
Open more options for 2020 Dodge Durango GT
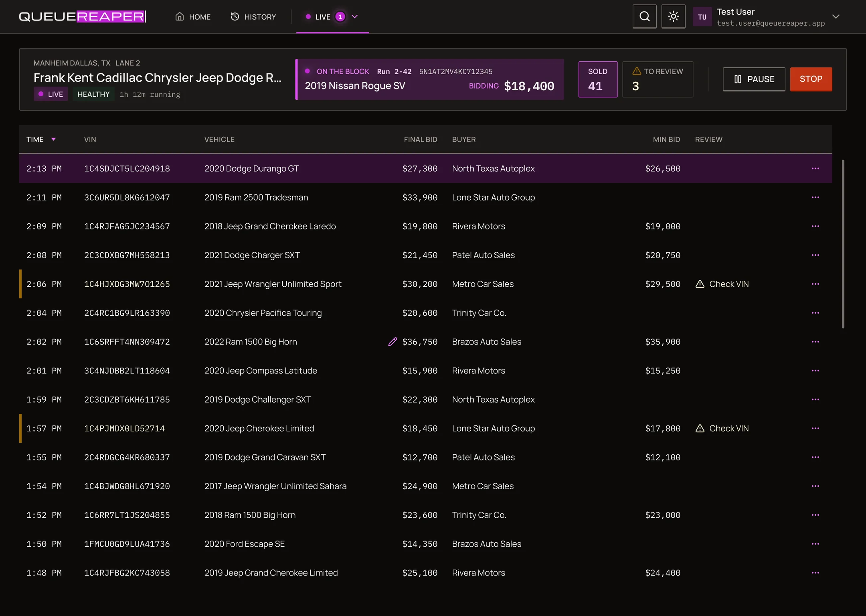(815, 168)
